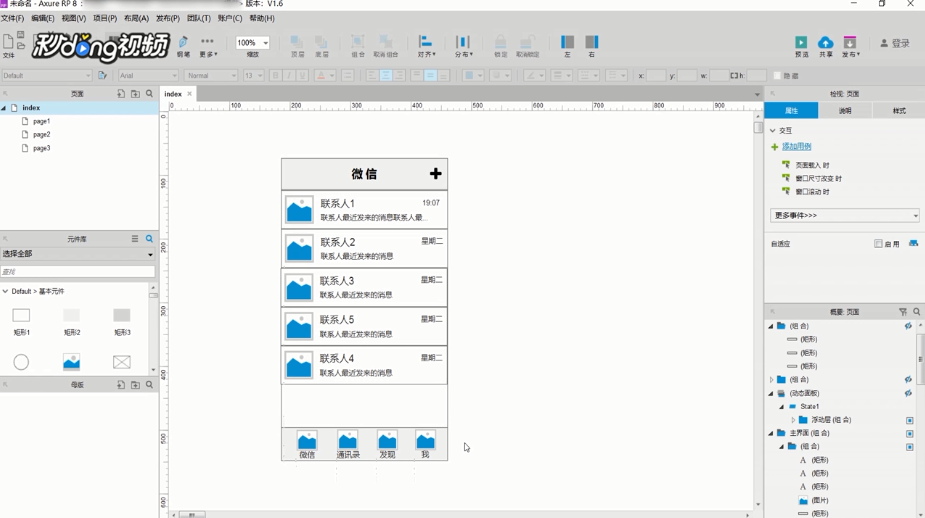This screenshot has height=518, width=925.
Task: Select the placeholder widget in the library
Action: 122,362
